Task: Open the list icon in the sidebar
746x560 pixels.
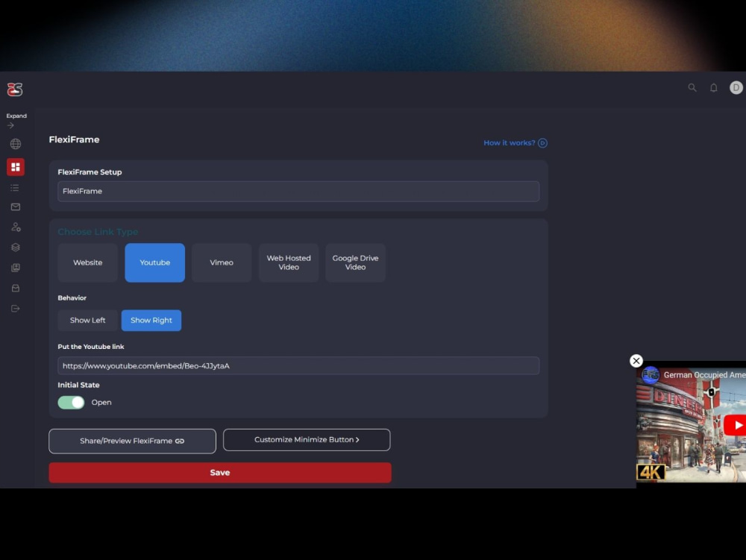Action: pos(15,188)
